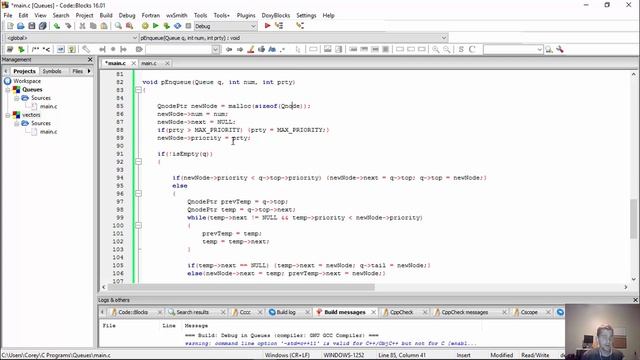Click the Build and run icon

(x=167, y=26)
